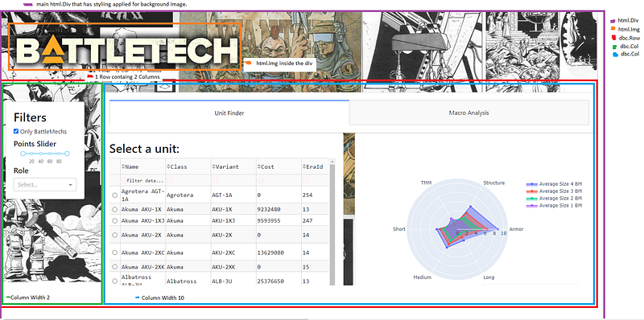Toggle Average Size 2 BM legend trace
The height and width of the screenshot is (320, 644).
click(554, 198)
